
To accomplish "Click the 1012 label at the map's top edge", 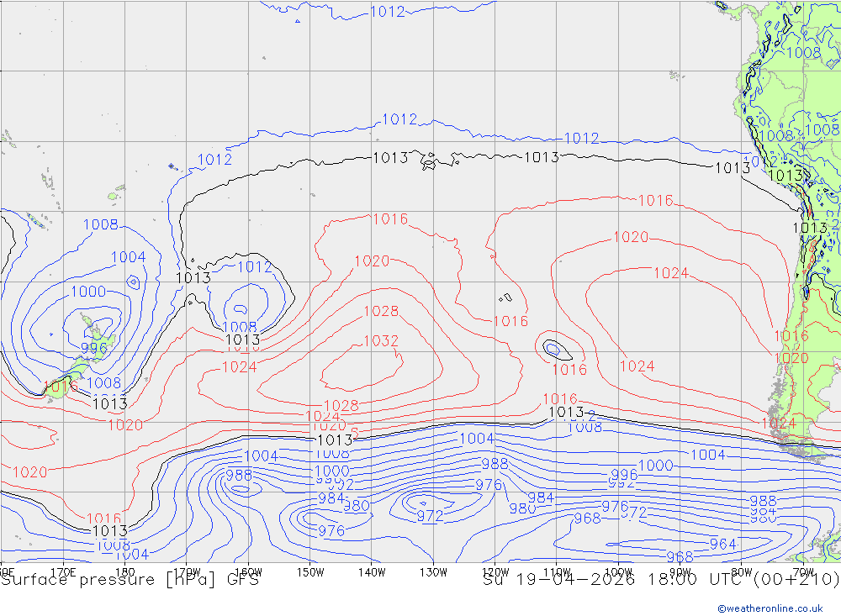I will [387, 12].
